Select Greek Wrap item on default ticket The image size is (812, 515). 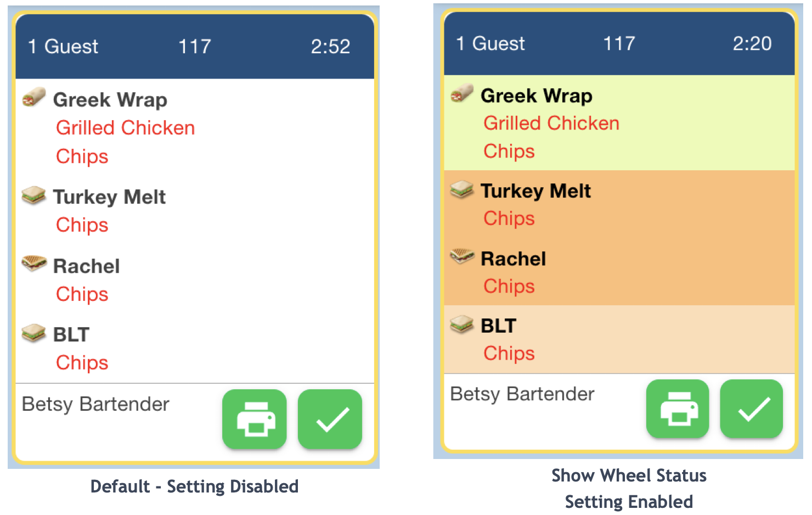110,100
